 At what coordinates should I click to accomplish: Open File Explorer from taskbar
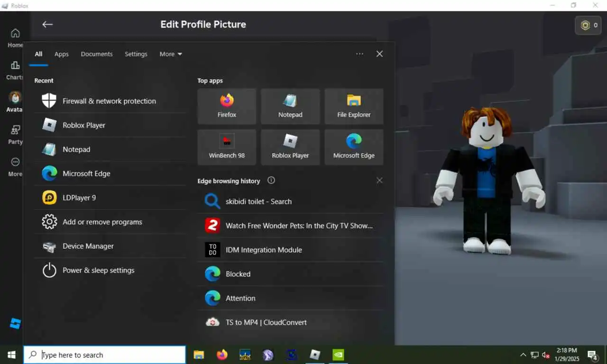[199, 355]
